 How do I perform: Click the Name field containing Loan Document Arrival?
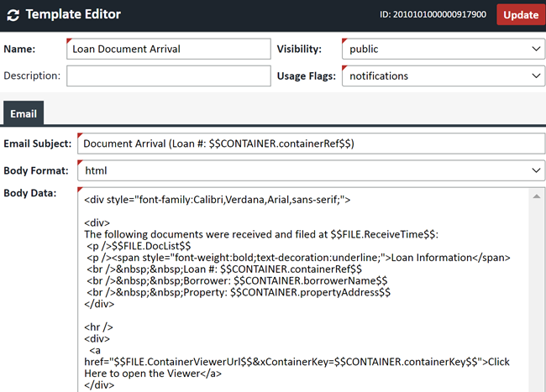click(168, 50)
